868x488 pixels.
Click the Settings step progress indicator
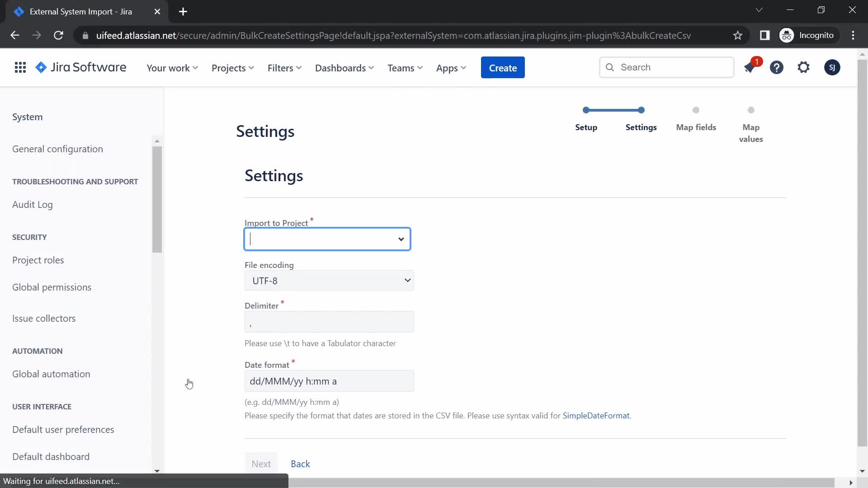[641, 110]
